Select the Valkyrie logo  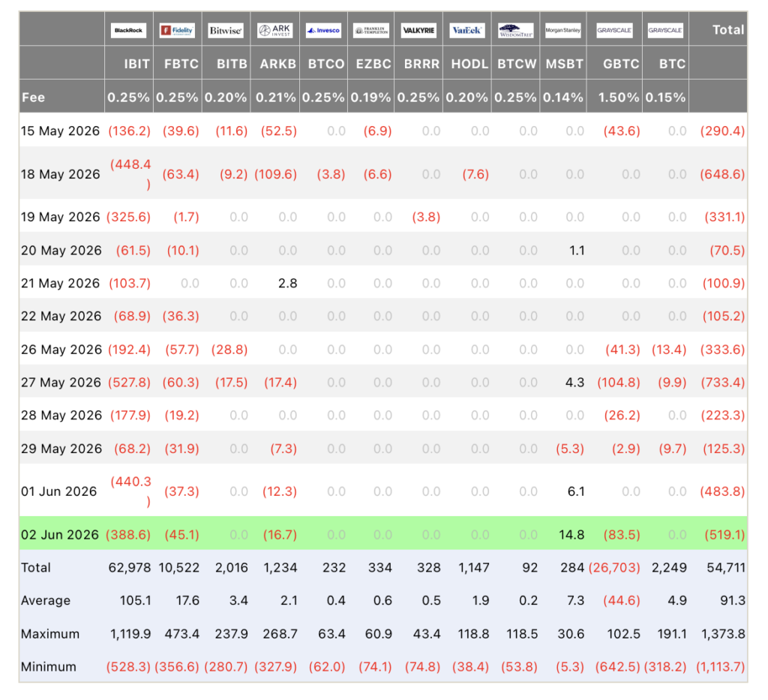tap(418, 30)
